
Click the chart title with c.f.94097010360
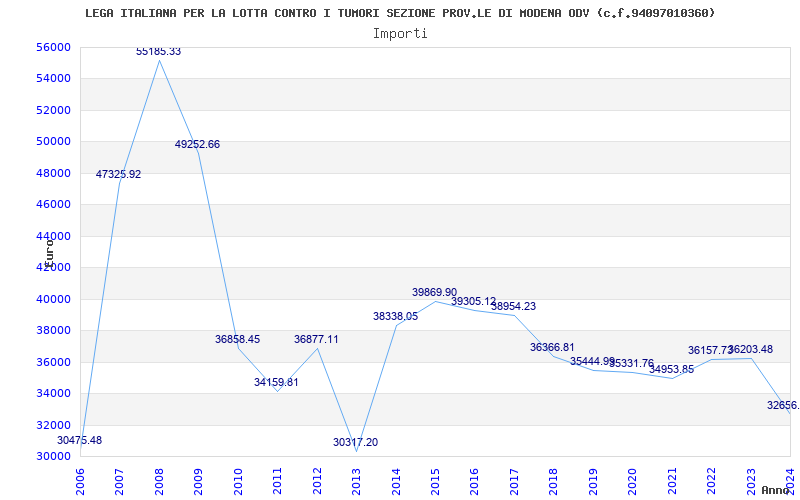coord(400,13)
